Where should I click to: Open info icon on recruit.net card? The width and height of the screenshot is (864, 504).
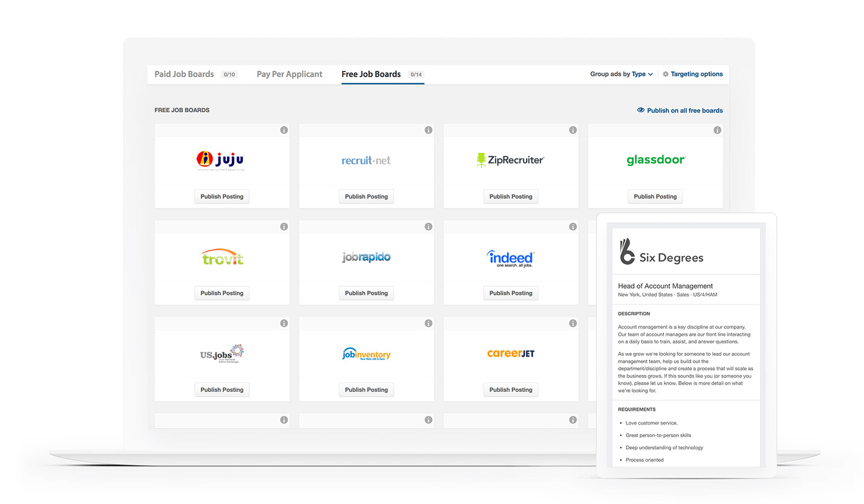pyautogui.click(x=429, y=130)
